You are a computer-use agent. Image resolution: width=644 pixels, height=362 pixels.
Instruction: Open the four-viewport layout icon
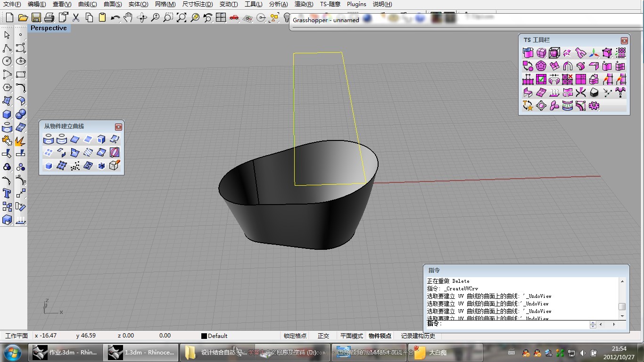(221, 18)
